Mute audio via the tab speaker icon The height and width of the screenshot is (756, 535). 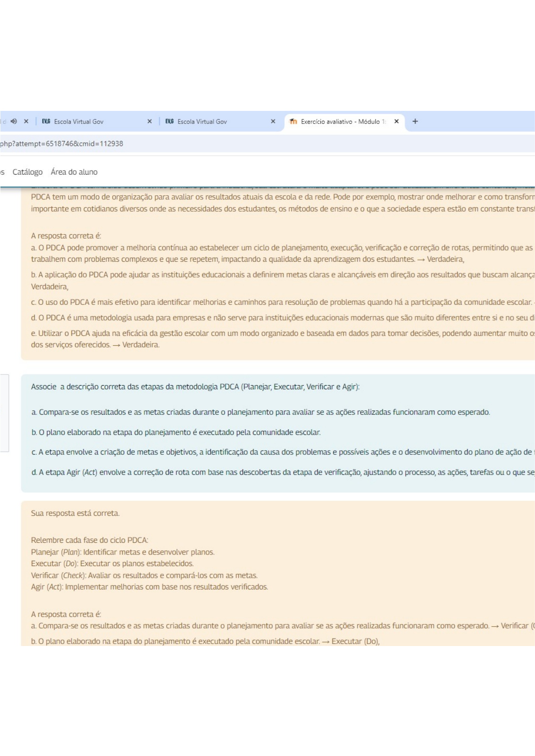[x=14, y=121]
